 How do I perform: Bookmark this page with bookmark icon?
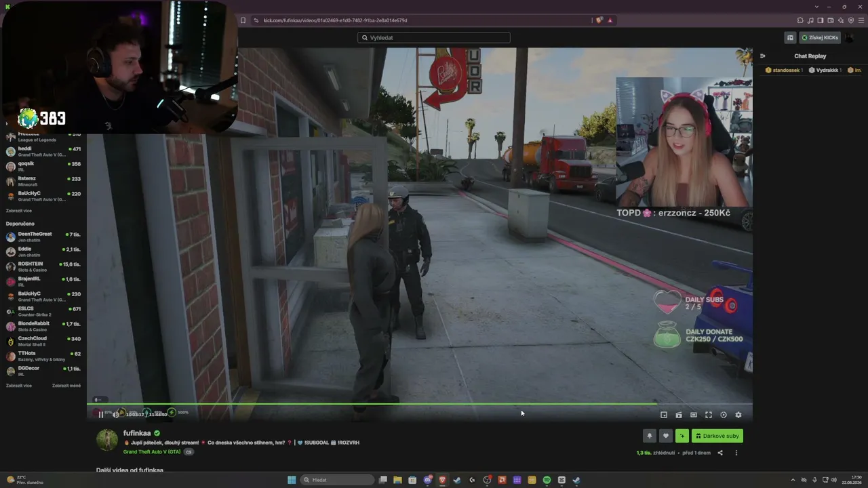(x=243, y=20)
